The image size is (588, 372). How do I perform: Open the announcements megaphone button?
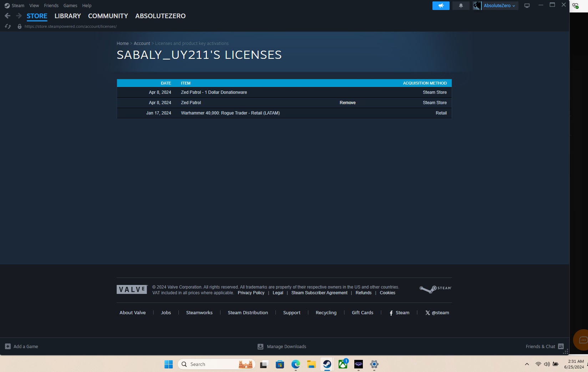441,6
